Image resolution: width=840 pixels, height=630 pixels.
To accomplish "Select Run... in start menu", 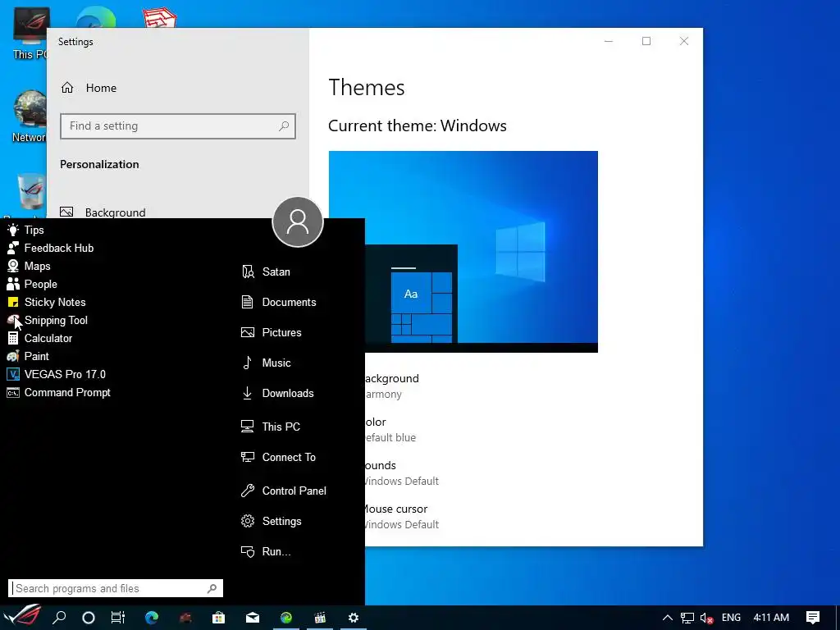I will click(267, 552).
